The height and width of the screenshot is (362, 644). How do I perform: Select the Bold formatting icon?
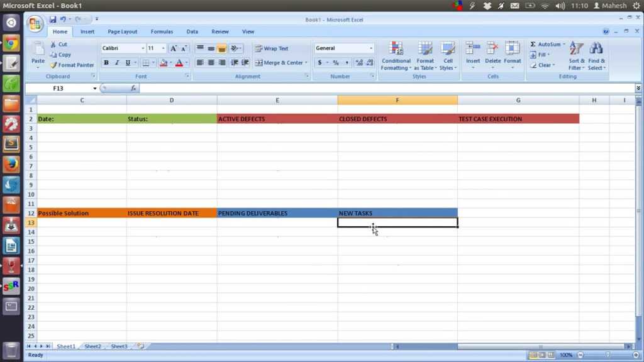coord(106,62)
